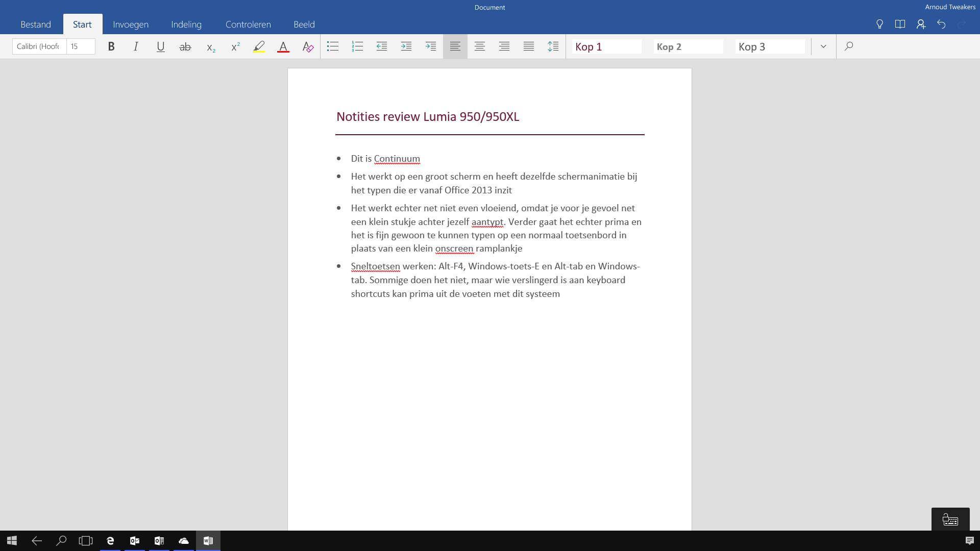
Task: Switch to the Beeld tab
Action: pyautogui.click(x=304, y=24)
